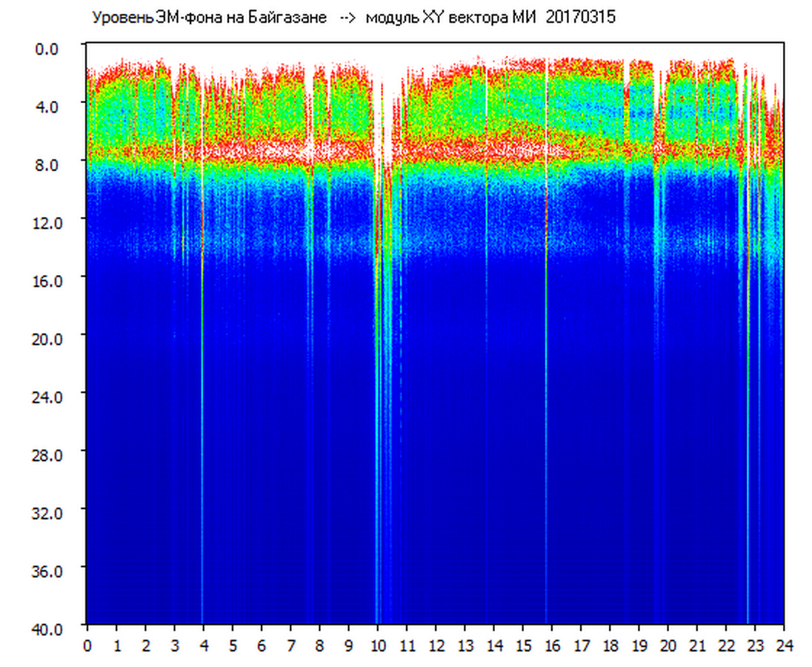Screen dimensions: 812x667
Task: Click the hour 24 label at the axis end
Action: [784, 646]
